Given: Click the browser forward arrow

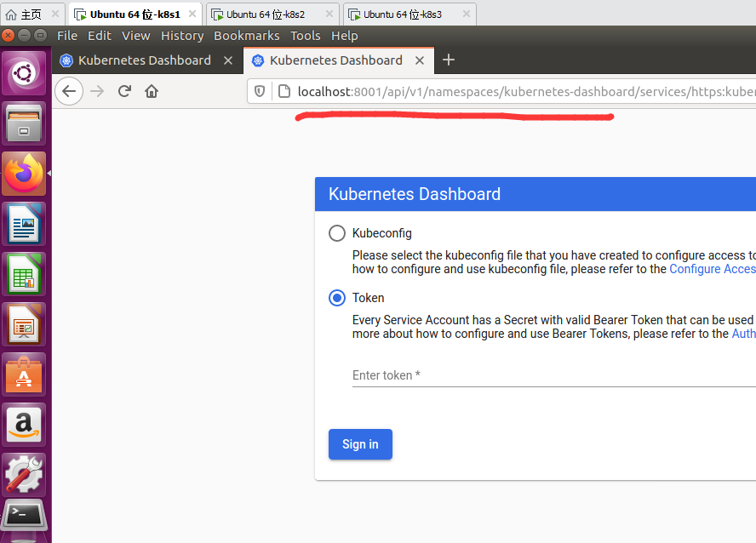Looking at the screenshot, I should (x=97, y=91).
